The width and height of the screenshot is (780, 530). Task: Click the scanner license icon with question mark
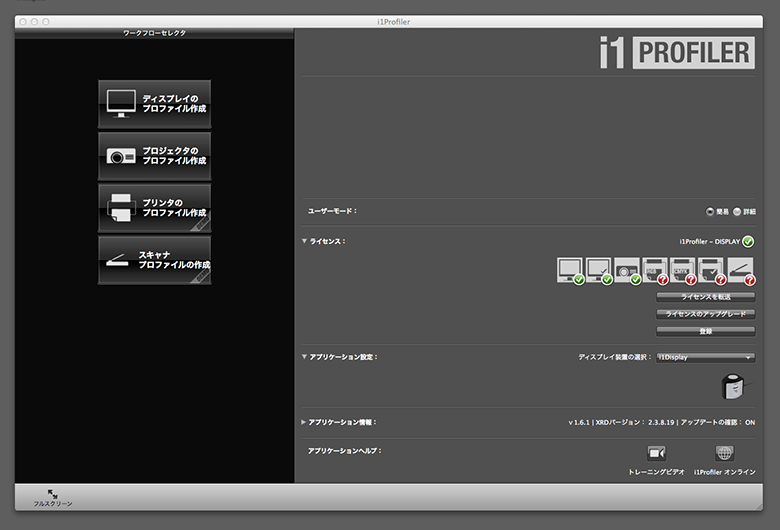click(739, 270)
